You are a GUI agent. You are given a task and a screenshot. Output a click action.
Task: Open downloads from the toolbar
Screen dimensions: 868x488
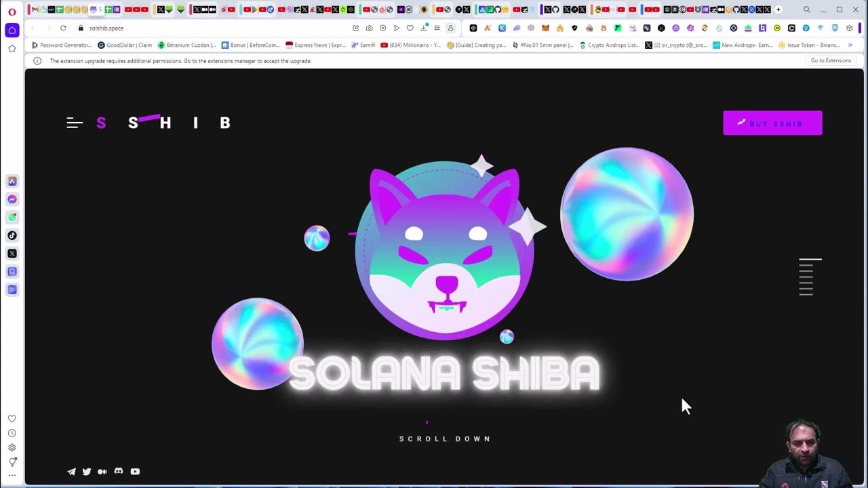[x=424, y=28]
